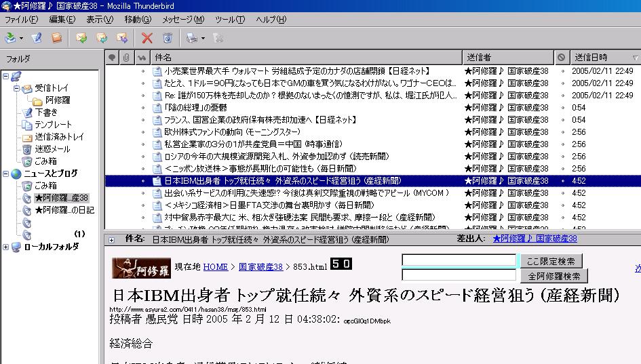Collapse the ニュースとブログ account
Image resolution: width=641 pixels, height=364 pixels.
[5, 174]
